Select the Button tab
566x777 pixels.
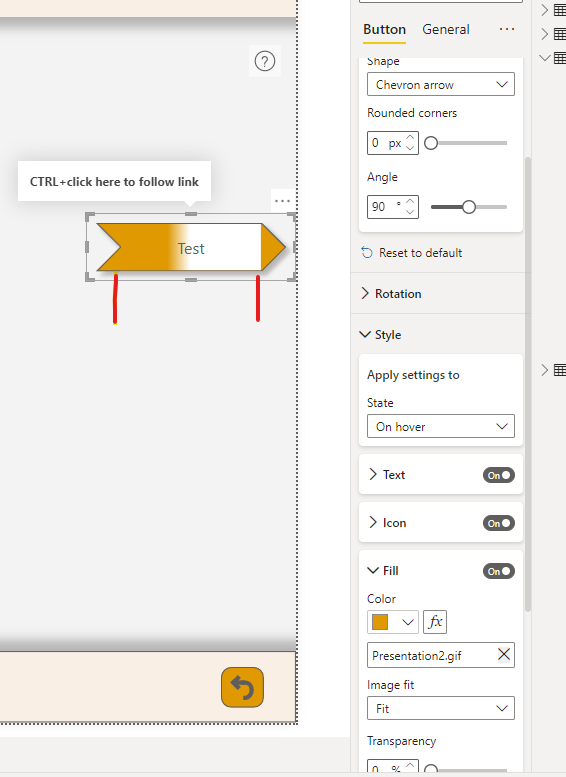coord(384,30)
